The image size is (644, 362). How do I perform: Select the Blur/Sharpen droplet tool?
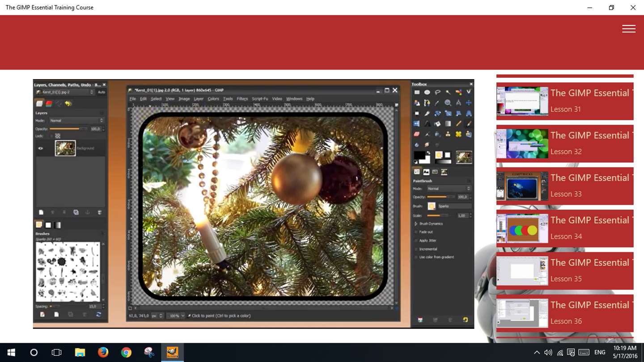click(417, 144)
